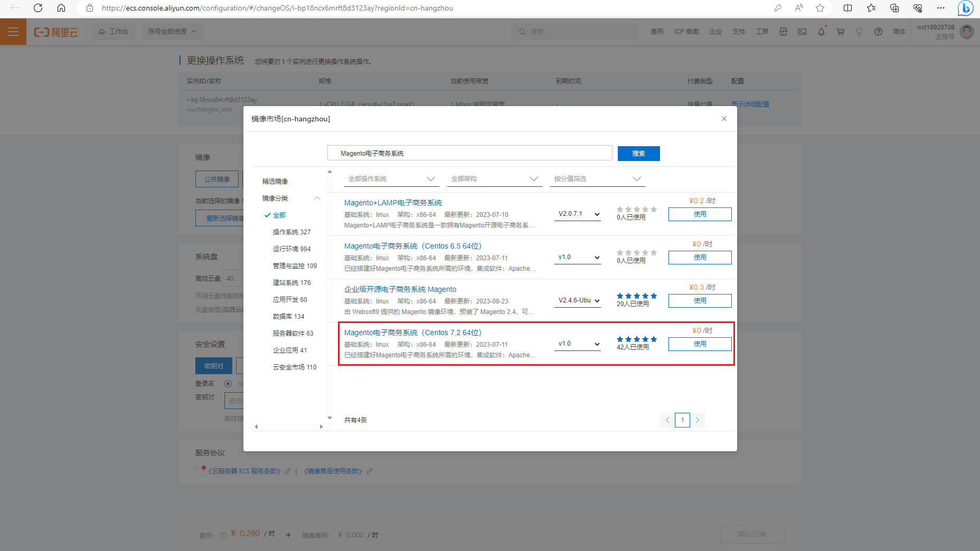Use the Magento+LAMP image
Image resolution: width=980 pixels, height=551 pixels.
[700, 214]
